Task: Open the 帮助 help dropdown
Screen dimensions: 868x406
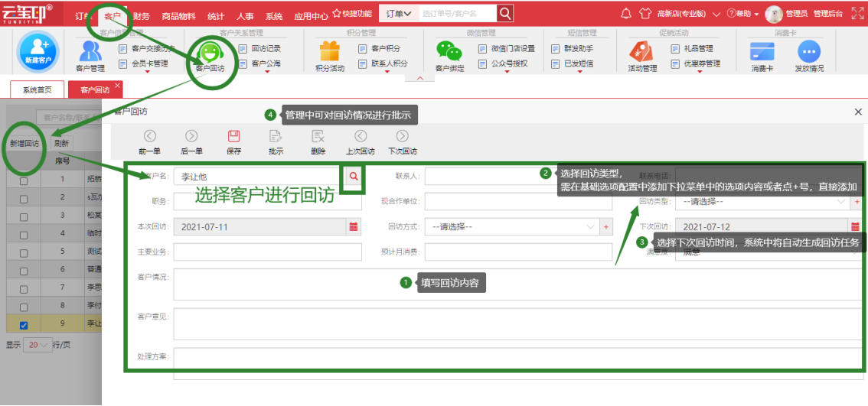Action: 742,13
